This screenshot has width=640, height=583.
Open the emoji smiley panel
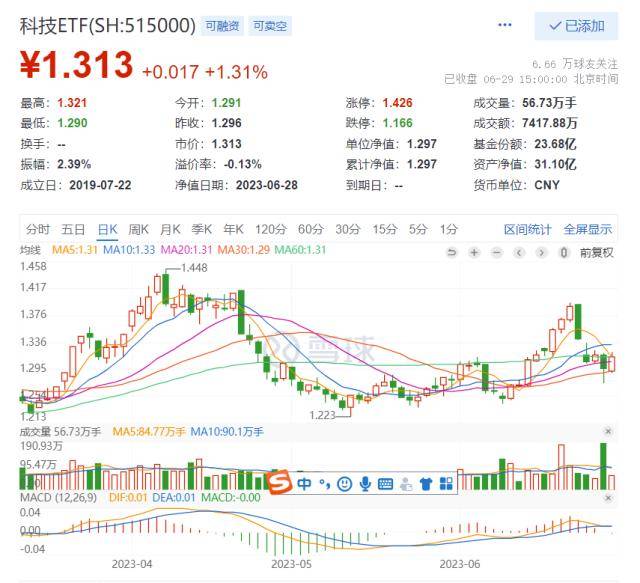coord(345,484)
